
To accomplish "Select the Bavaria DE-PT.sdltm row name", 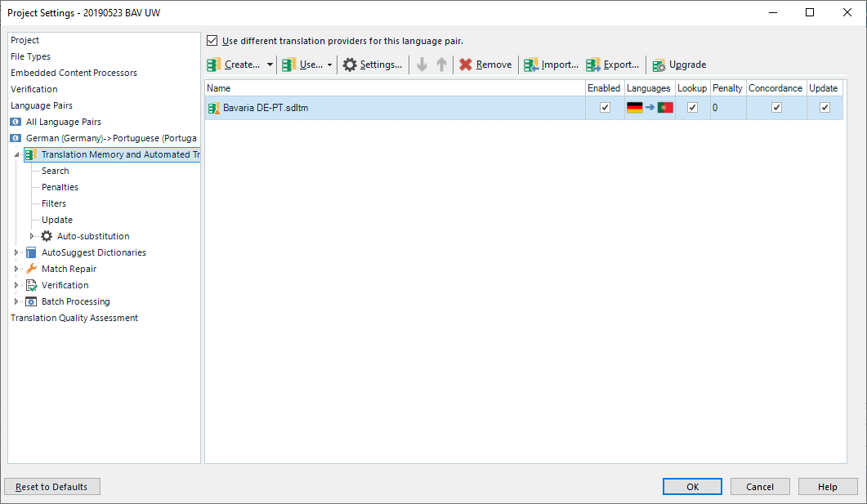I will pyautogui.click(x=266, y=108).
